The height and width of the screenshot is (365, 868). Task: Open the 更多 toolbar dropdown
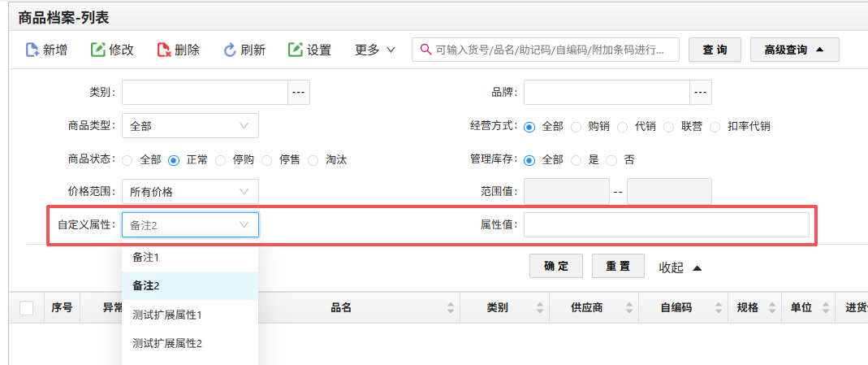point(374,50)
